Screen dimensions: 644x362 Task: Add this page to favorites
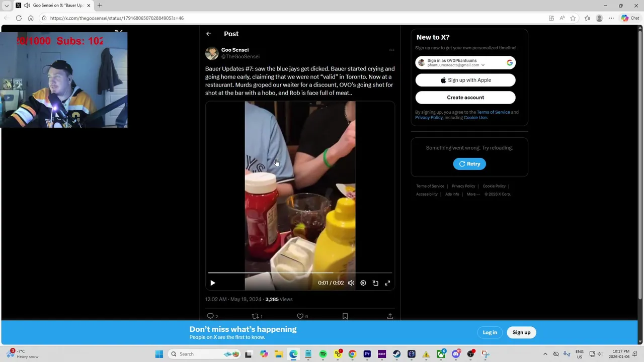click(x=573, y=18)
